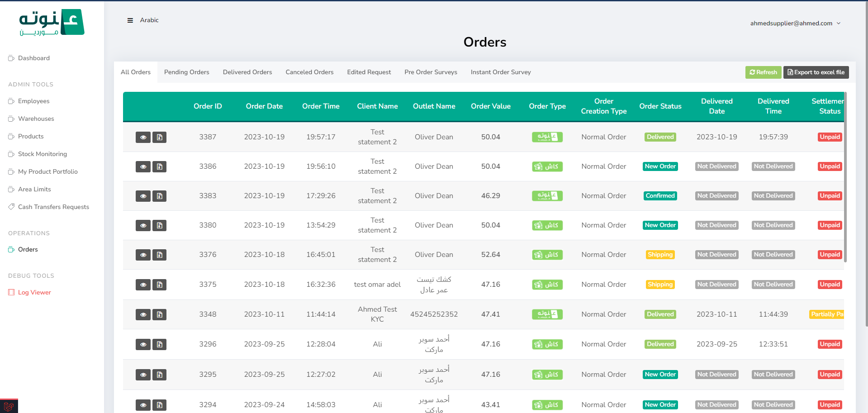The width and height of the screenshot is (868, 413).
Task: Open the document icon for order 3376
Action: tap(159, 255)
